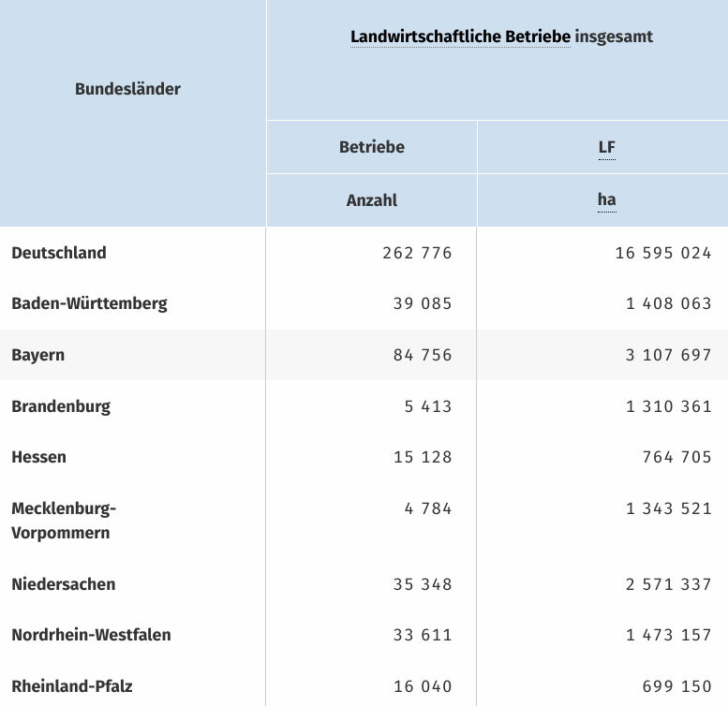Click the 'Nordrhein-Westfalen' row label
Screen dimensions: 728x706
(91, 635)
